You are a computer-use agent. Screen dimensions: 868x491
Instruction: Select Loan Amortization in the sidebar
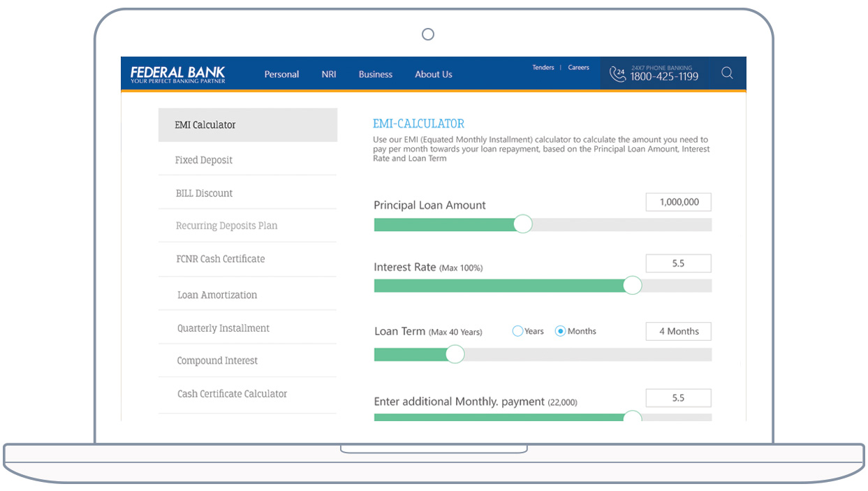coord(217,295)
